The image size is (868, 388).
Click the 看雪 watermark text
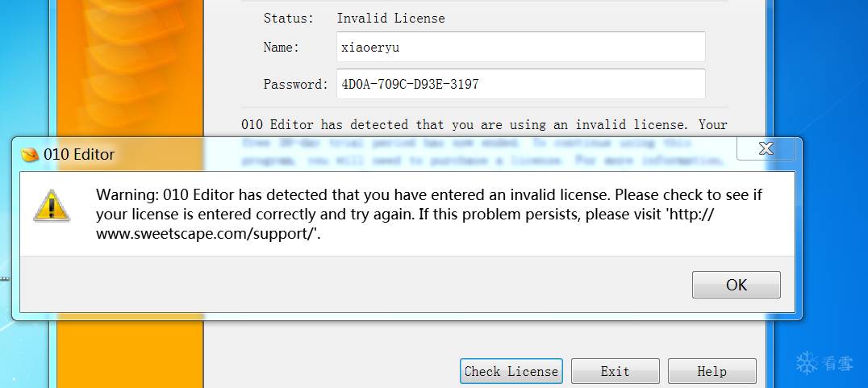(838, 365)
